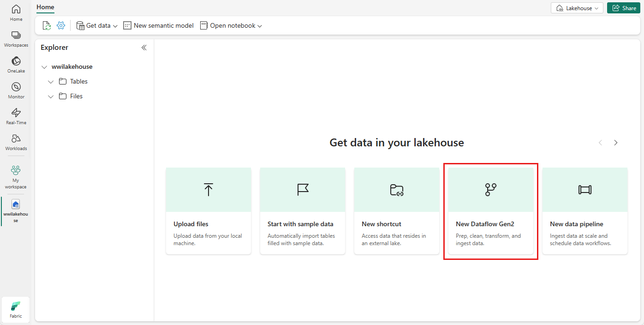Click the Open notebook icon

pos(203,25)
